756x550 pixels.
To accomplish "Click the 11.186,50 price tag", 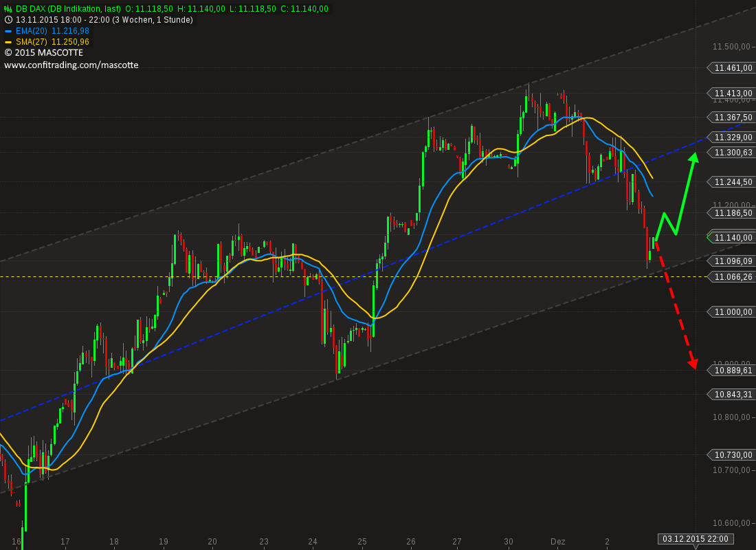I will pos(731,212).
